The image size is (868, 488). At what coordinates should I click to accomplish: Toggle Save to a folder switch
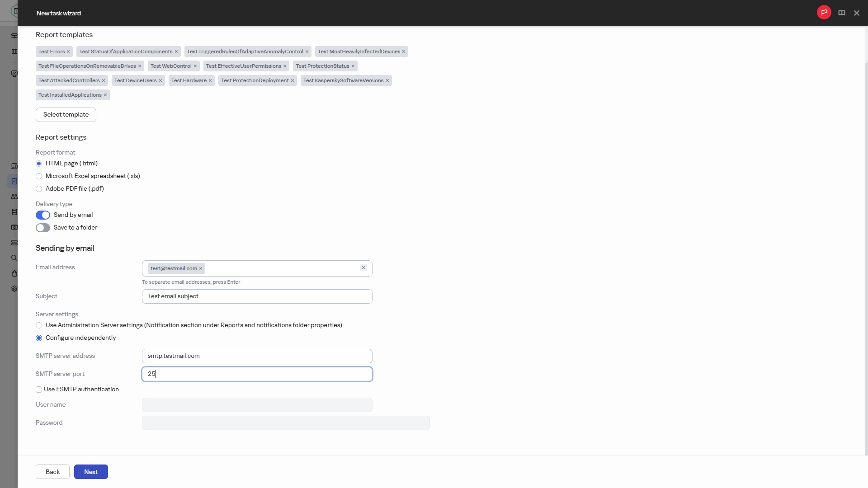coord(43,228)
